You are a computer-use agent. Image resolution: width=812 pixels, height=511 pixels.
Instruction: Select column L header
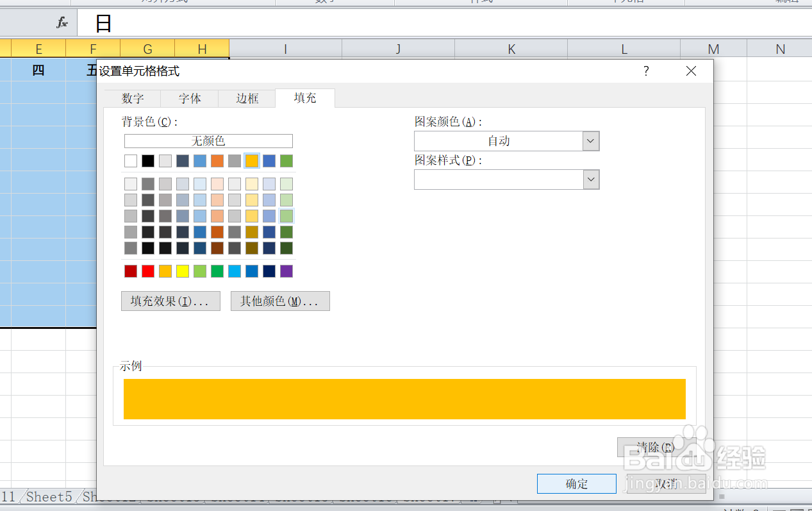coord(624,49)
